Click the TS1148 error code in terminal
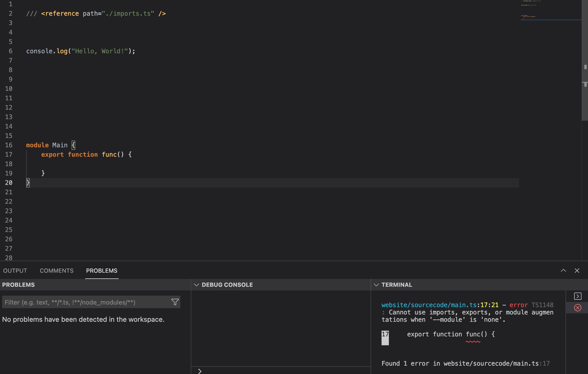Screen dimensions: 588x374 pyautogui.click(x=542, y=305)
